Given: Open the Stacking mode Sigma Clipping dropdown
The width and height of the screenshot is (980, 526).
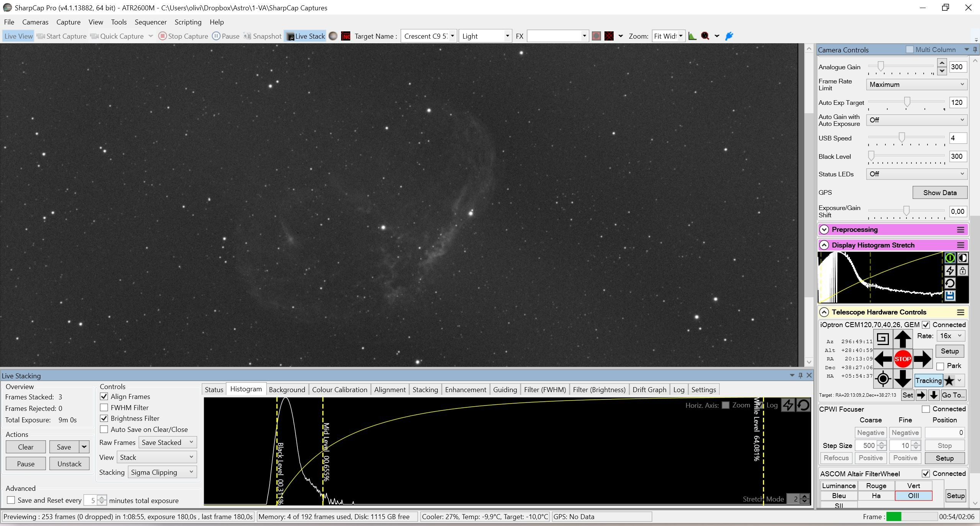Looking at the screenshot, I should point(162,472).
